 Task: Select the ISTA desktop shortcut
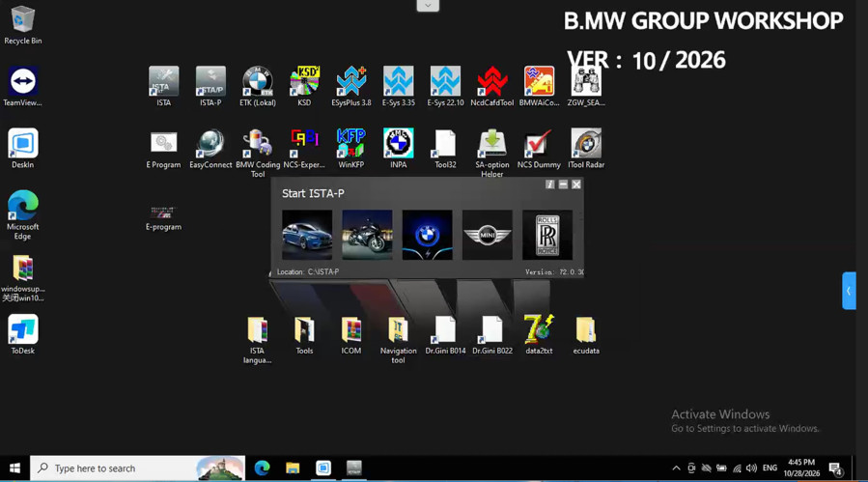point(163,81)
